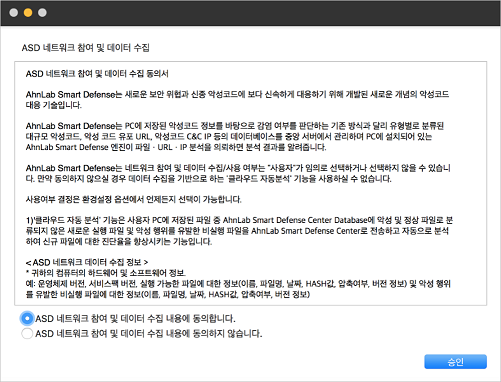The height and width of the screenshot is (382, 501).
Task: Click the line '사용여부 결정은 환경설정 옵션에서 언제든지 선택이 가능합니다.'
Action: (134, 199)
